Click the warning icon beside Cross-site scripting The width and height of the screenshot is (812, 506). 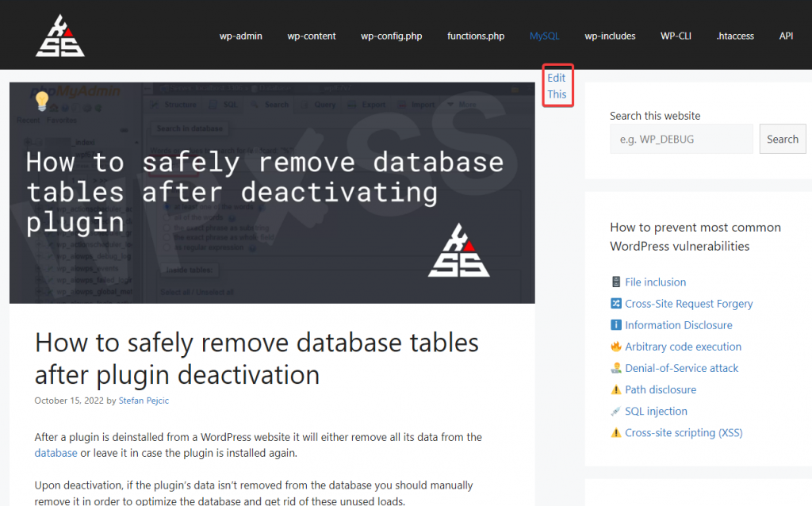tap(615, 432)
